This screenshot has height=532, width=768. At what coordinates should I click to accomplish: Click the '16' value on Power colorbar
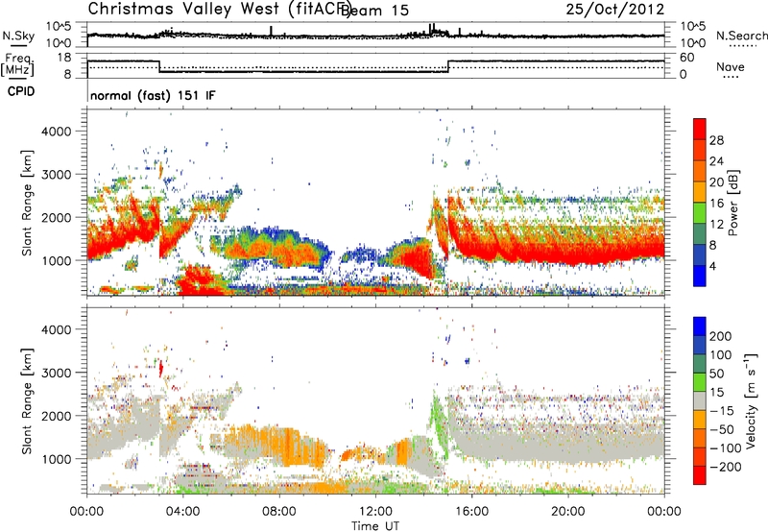[x=716, y=204]
